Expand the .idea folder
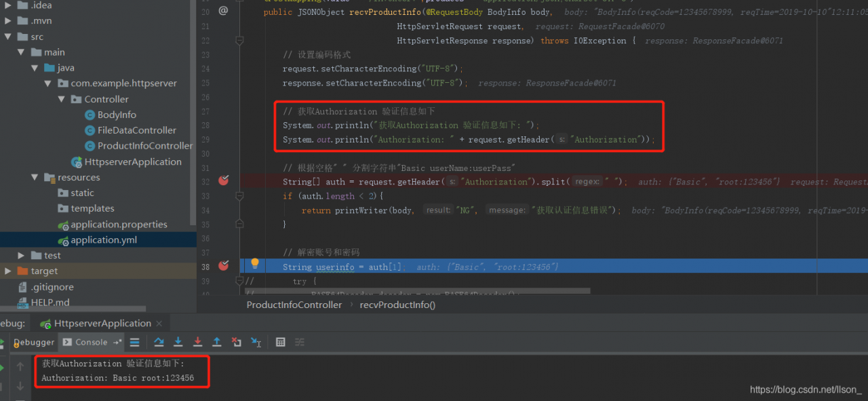 pos(7,5)
